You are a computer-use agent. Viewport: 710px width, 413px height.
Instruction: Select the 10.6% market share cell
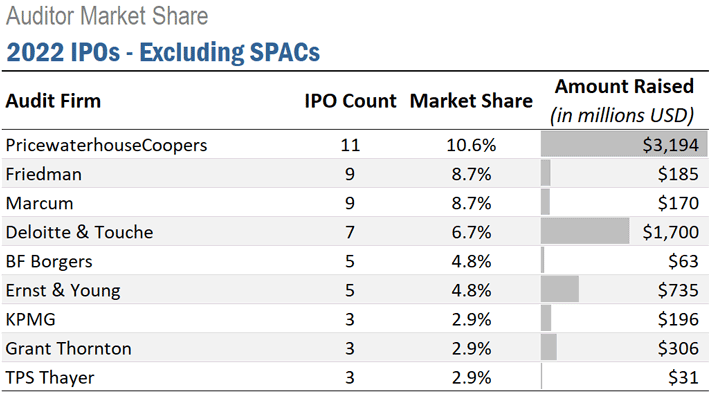tap(470, 145)
